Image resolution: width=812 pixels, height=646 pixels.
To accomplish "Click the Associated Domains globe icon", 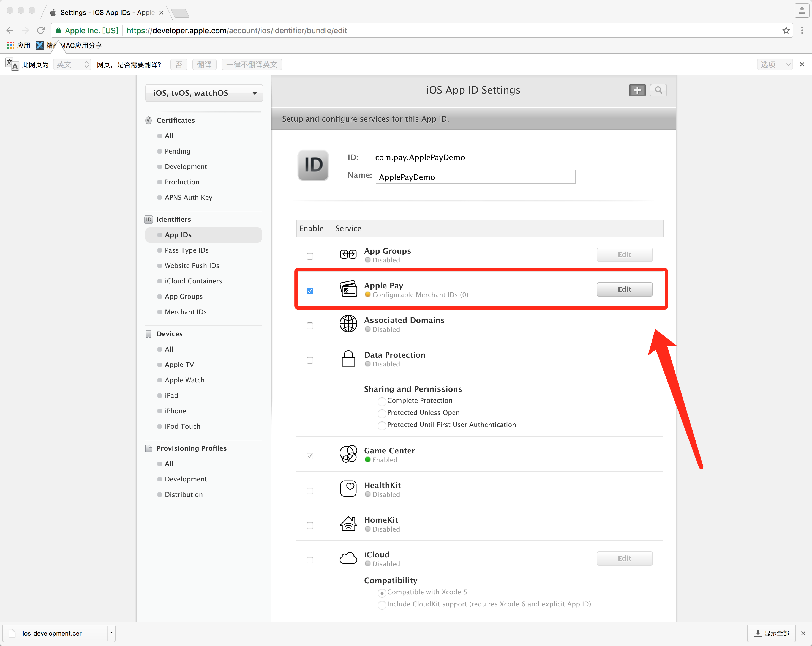I will pos(348,324).
